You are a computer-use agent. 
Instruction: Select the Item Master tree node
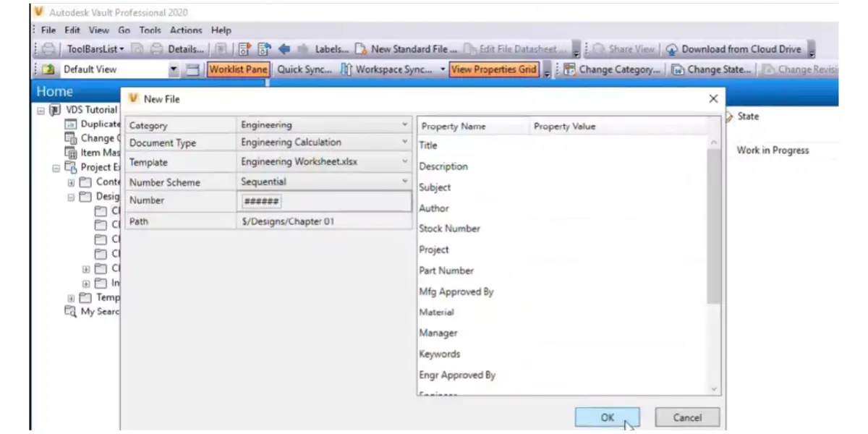[x=93, y=153]
